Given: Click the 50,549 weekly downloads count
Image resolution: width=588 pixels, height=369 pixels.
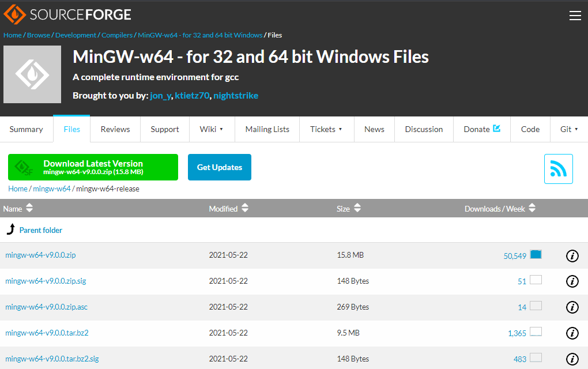Looking at the screenshot, I should pos(515,256).
